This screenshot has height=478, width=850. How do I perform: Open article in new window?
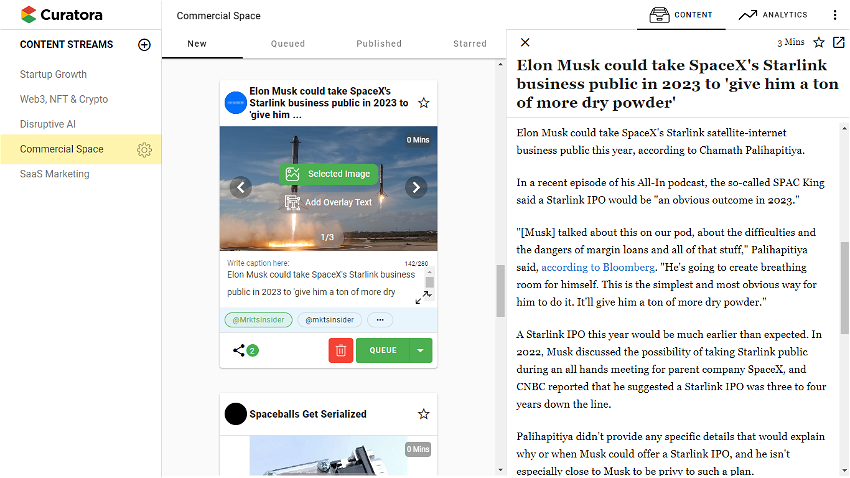point(839,42)
